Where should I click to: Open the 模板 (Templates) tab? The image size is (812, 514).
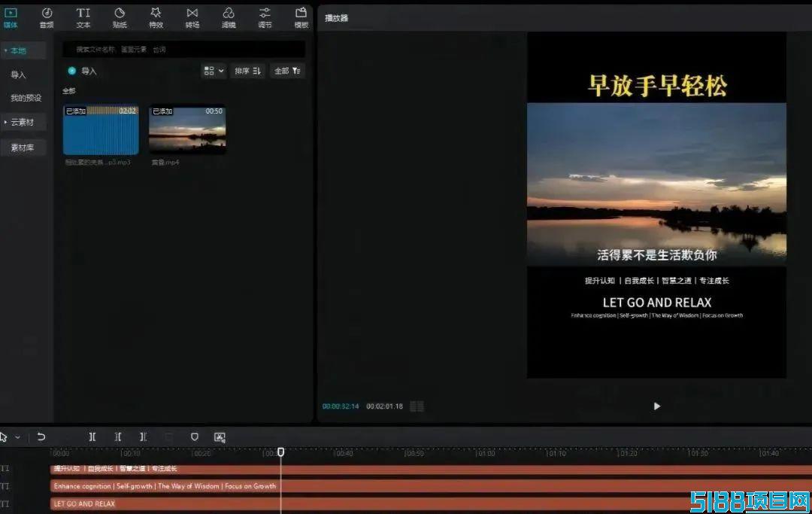(301, 17)
